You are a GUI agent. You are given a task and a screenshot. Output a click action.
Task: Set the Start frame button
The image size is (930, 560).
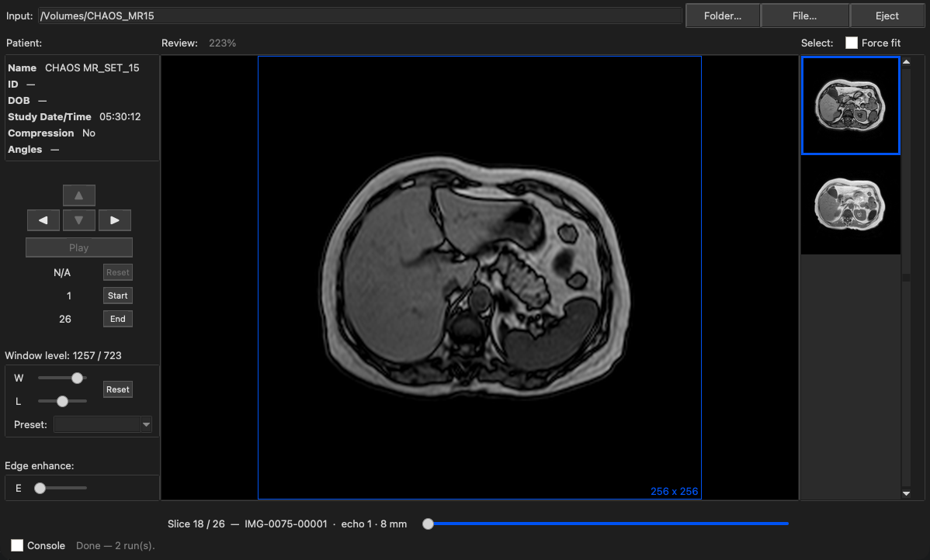tap(117, 296)
